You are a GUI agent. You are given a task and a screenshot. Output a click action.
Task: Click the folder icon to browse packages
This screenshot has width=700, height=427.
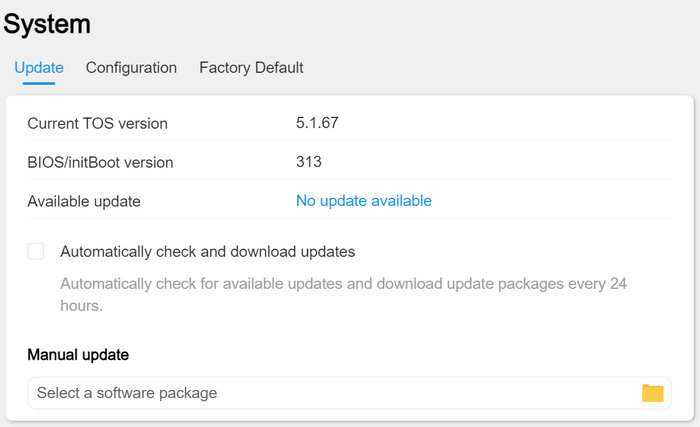[652, 393]
